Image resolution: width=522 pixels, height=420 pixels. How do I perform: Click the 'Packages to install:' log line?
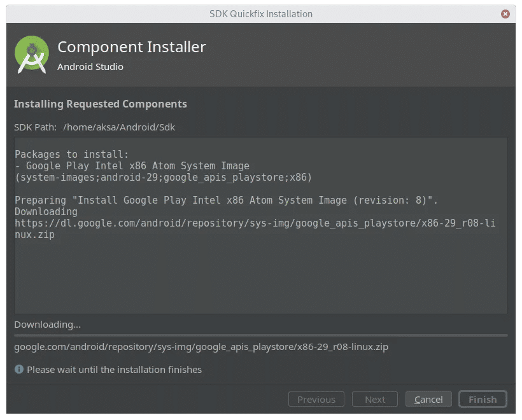point(71,155)
